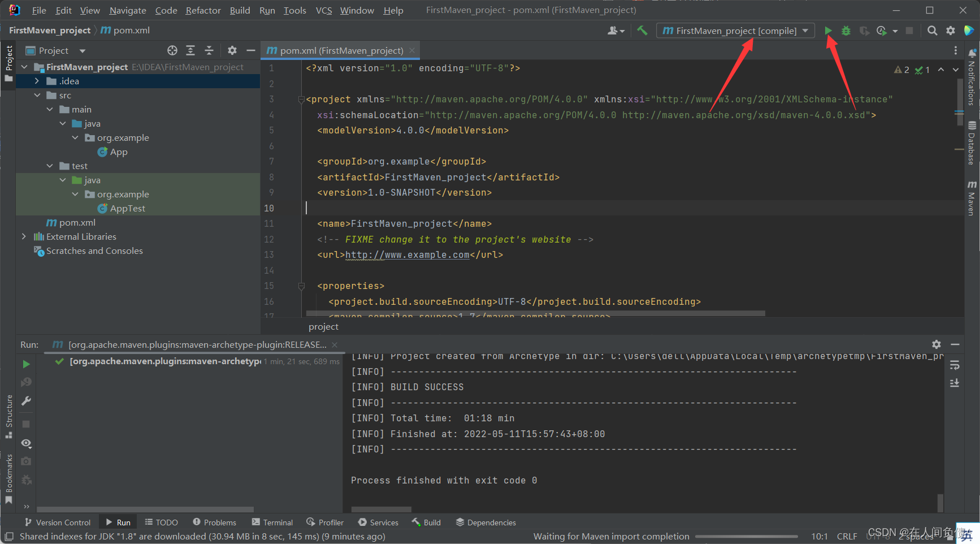
Task: Collapse the src folder
Action: [x=37, y=95]
